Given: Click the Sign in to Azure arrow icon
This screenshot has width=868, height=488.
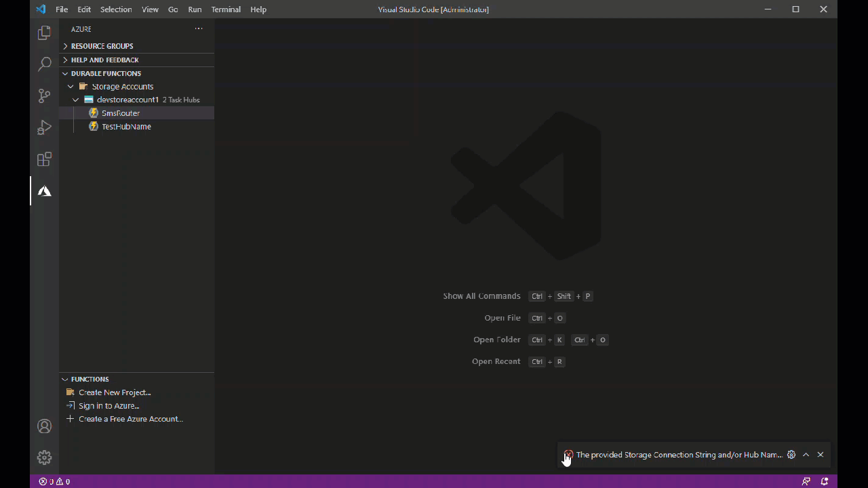Looking at the screenshot, I should (70, 405).
